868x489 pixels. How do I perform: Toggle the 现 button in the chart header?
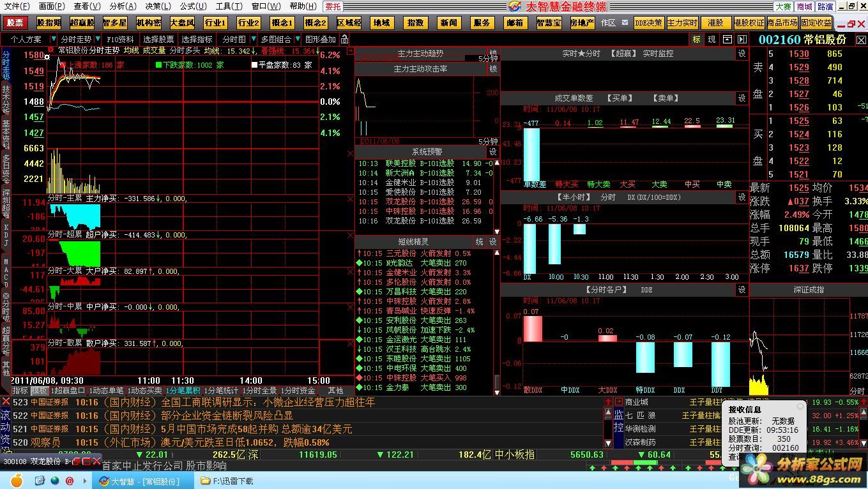coord(712,40)
